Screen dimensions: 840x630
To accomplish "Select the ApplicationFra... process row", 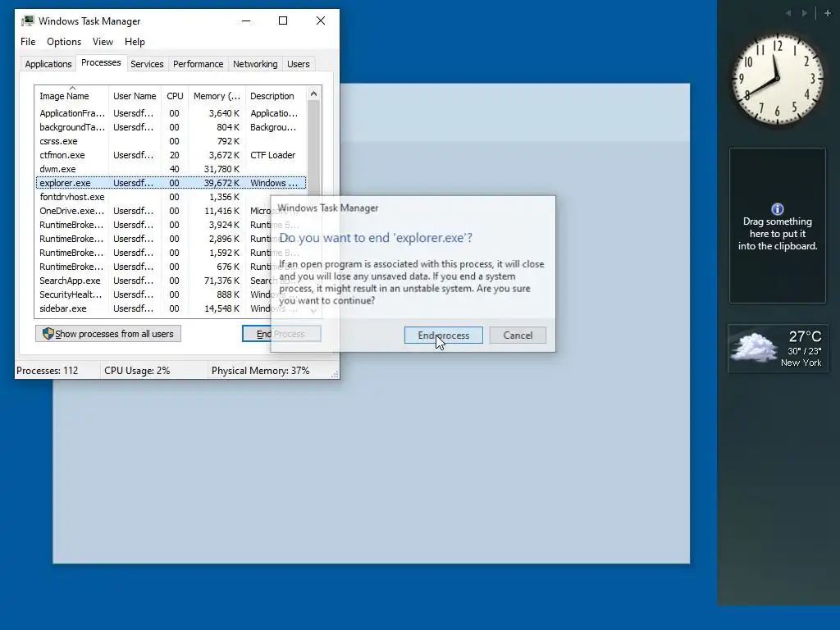I will (171, 113).
